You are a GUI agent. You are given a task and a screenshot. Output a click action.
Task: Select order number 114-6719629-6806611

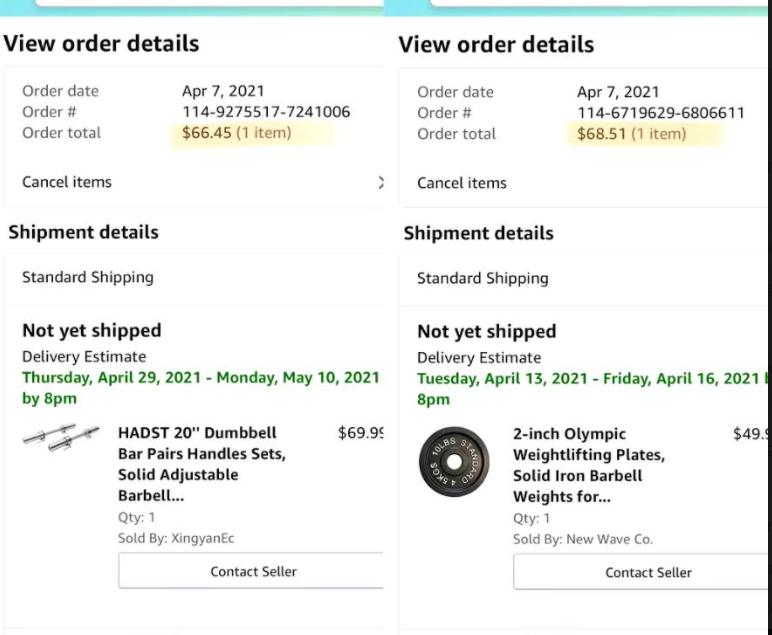click(661, 113)
